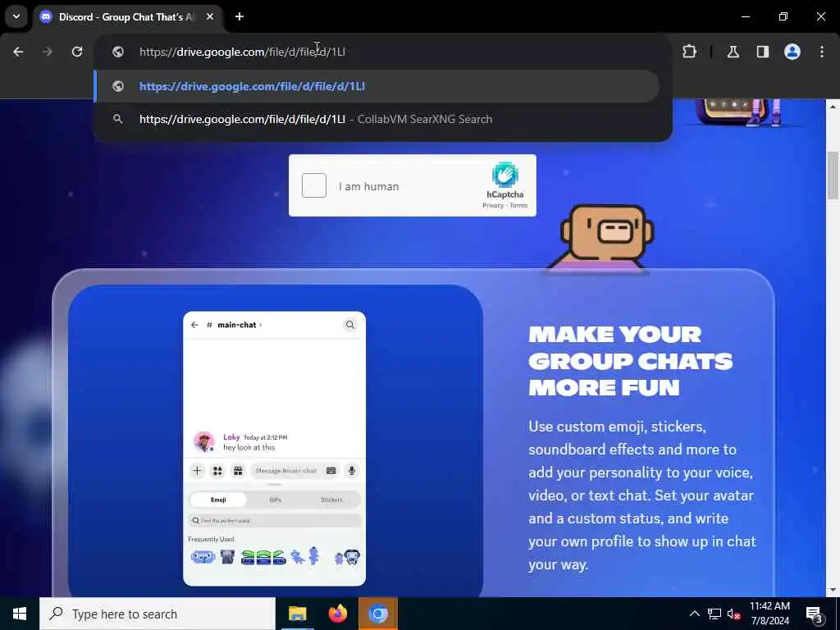Click gift icon in chat mockup
The height and width of the screenshot is (630, 840).
pyautogui.click(x=238, y=471)
